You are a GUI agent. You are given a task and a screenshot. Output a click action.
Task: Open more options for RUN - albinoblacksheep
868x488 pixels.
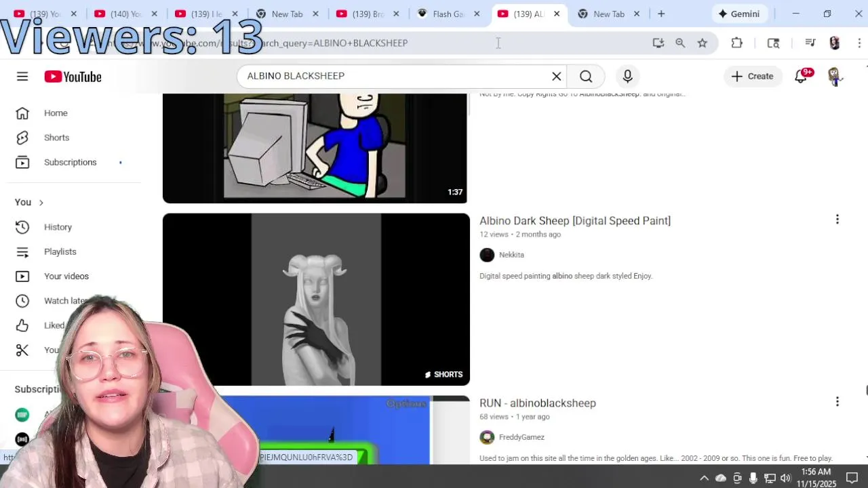837,402
